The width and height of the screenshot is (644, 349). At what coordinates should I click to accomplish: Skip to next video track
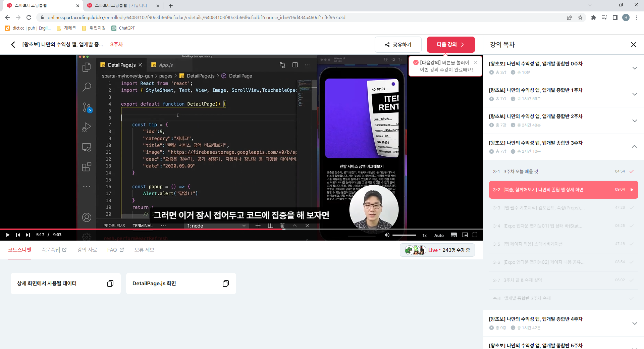coord(28,235)
